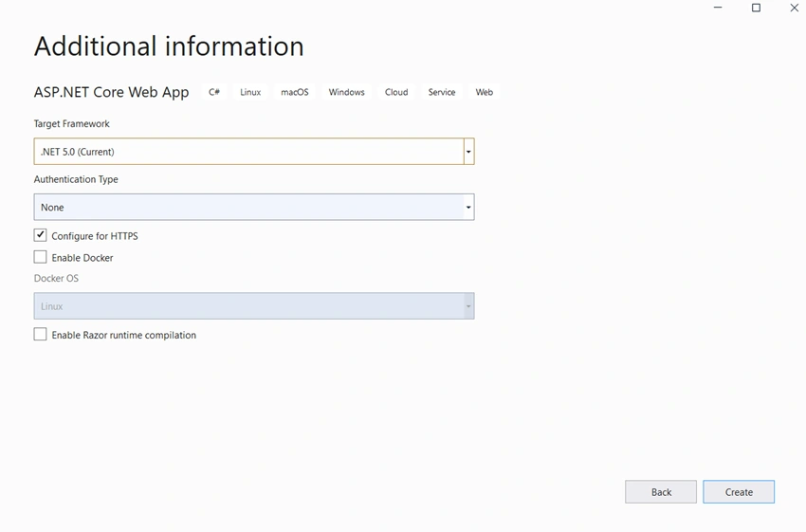This screenshot has width=806, height=532.
Task: Click the Create button
Action: coord(739,492)
